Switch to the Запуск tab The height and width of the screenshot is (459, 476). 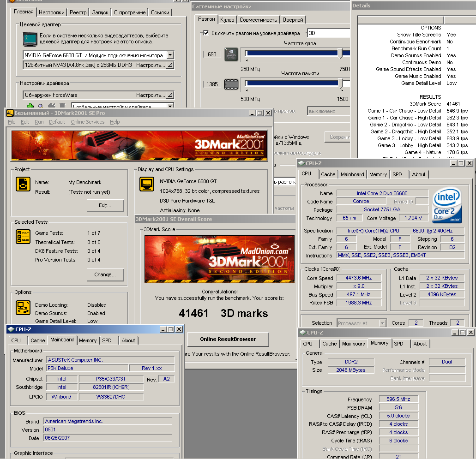pyautogui.click(x=100, y=12)
